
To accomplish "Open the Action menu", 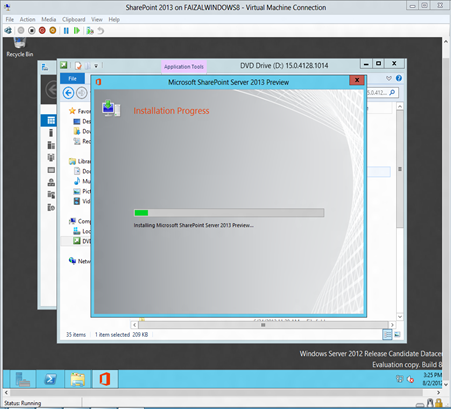I will click(27, 19).
